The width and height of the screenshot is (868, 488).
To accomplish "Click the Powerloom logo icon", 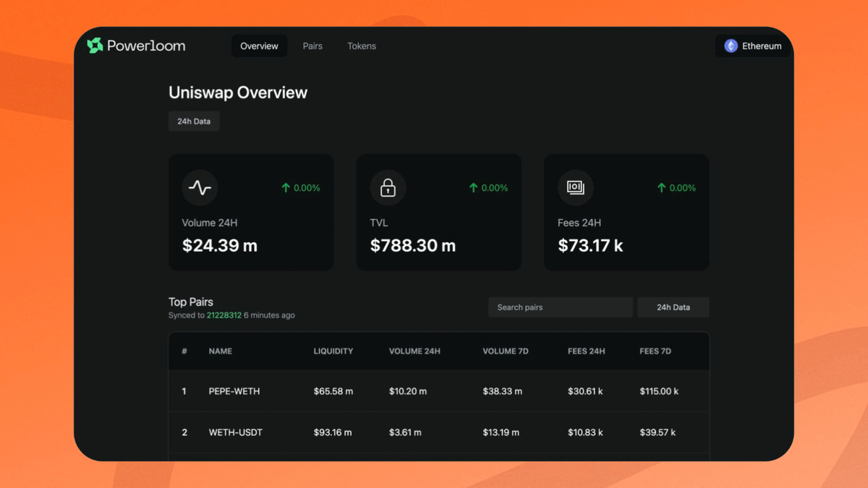I will click(x=95, y=46).
